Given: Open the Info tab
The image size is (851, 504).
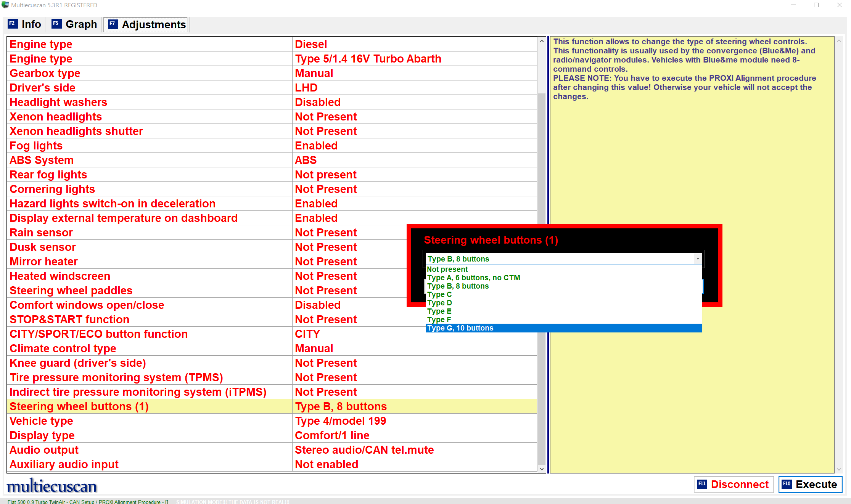Looking at the screenshot, I should pyautogui.click(x=24, y=24).
